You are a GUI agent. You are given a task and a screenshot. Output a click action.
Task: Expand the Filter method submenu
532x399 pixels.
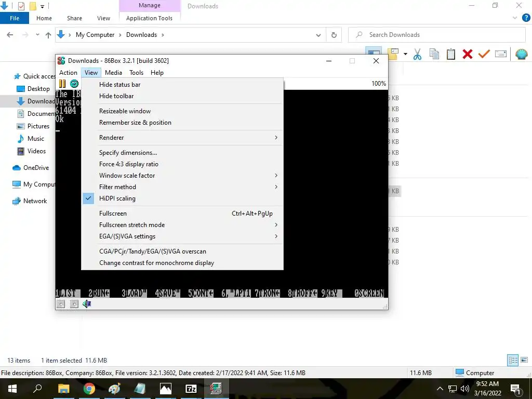182,187
